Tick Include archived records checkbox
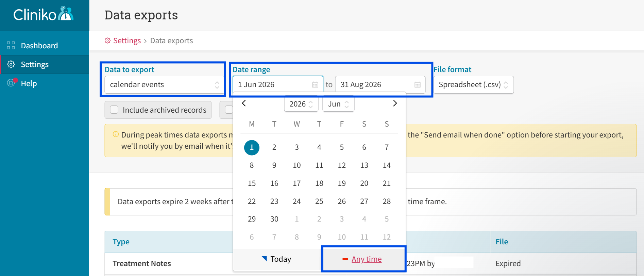The image size is (644, 276). (114, 110)
